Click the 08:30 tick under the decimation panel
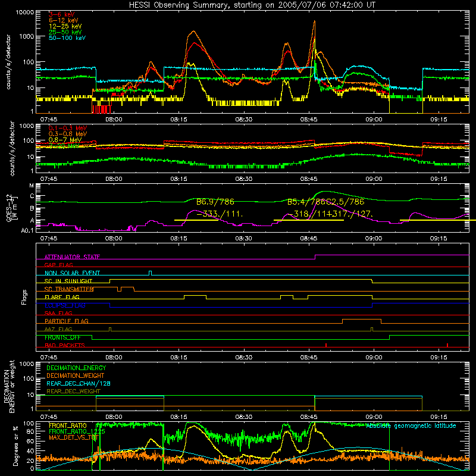The height and width of the screenshot is (476, 476). (x=243, y=417)
